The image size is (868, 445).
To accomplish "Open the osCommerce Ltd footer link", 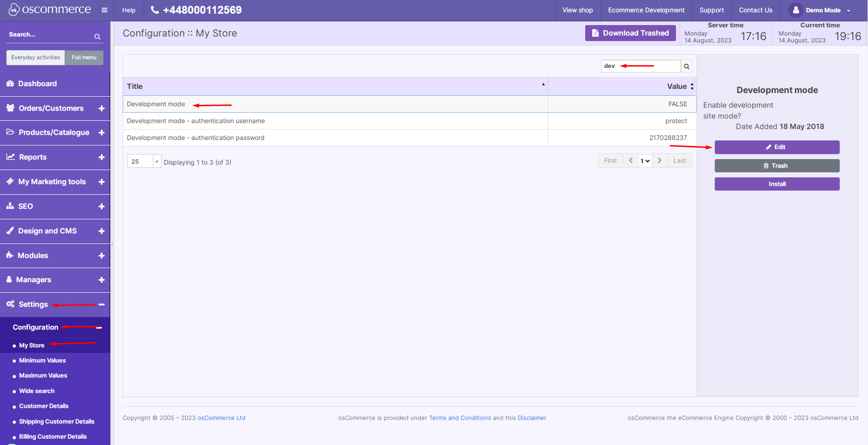I will point(221,418).
